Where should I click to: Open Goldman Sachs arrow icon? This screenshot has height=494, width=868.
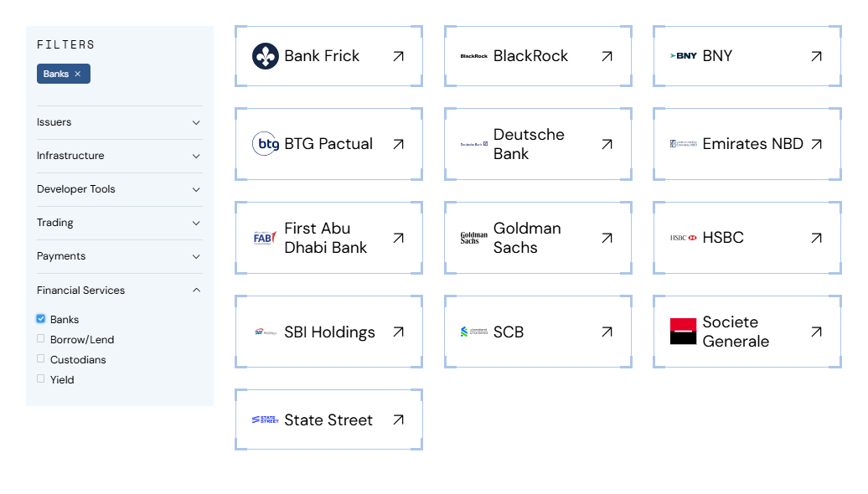click(x=607, y=238)
